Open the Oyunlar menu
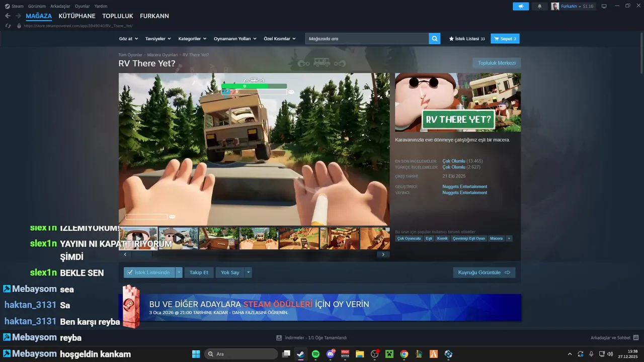The height and width of the screenshot is (362, 644). coord(83,6)
